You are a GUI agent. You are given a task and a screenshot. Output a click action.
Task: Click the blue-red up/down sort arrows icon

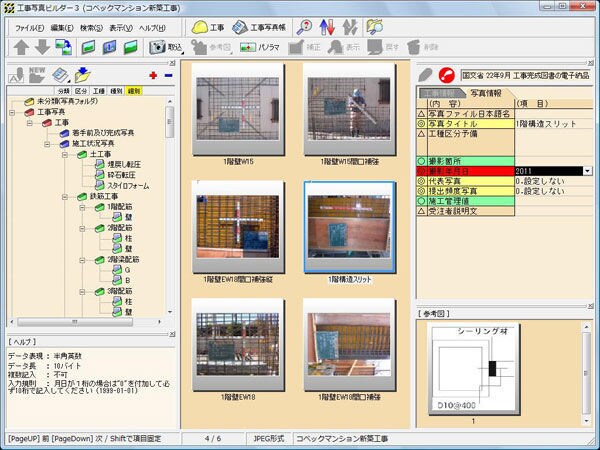[327, 27]
